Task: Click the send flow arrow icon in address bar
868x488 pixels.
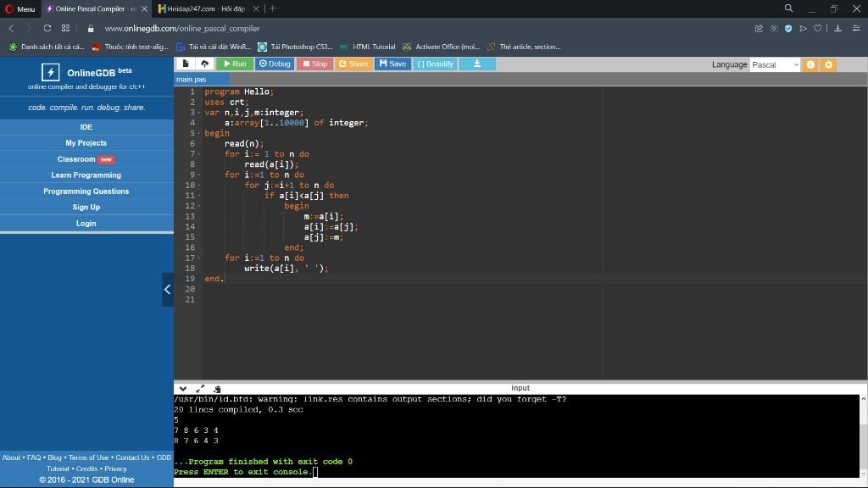Action: coord(804,28)
